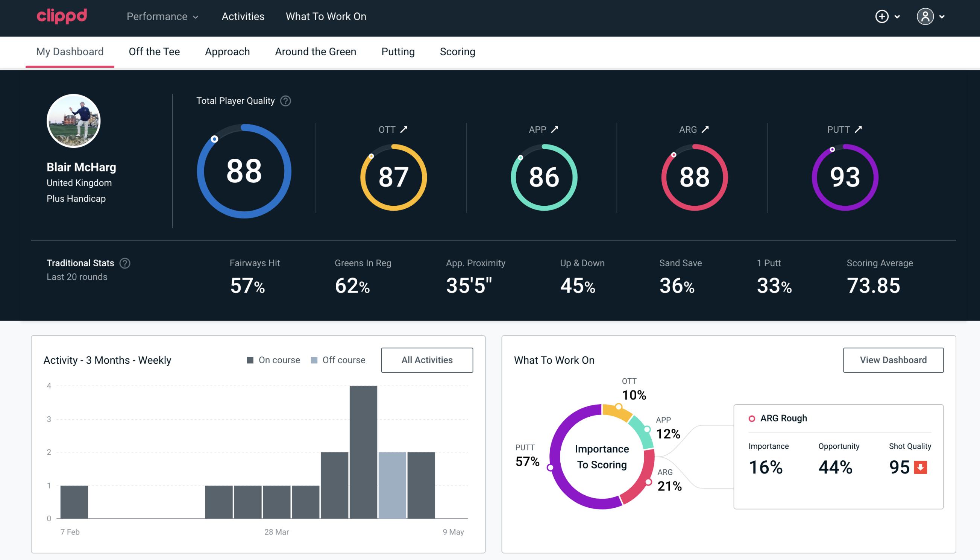Image resolution: width=980 pixels, height=560 pixels.
Task: Select the Putting tab
Action: point(398,52)
